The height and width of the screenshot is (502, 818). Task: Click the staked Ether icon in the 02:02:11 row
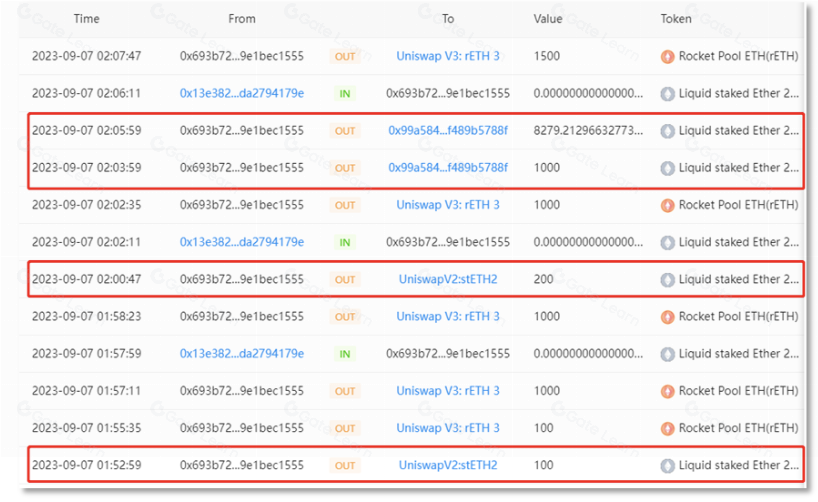pyautogui.click(x=667, y=243)
